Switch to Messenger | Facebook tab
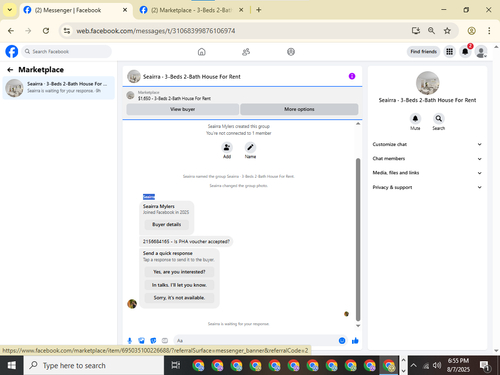The image size is (500, 375). [x=75, y=10]
